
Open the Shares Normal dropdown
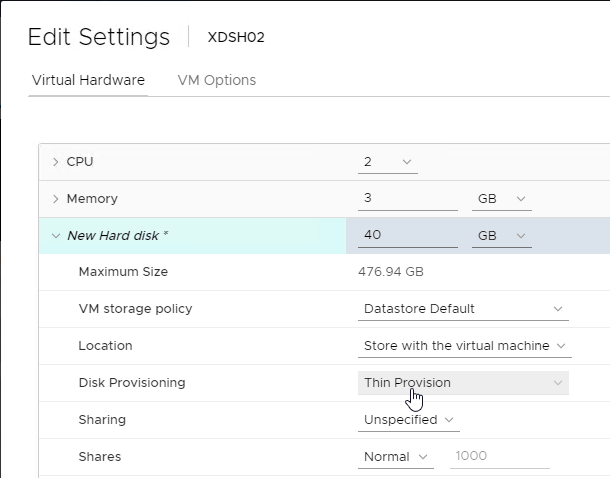pos(396,457)
